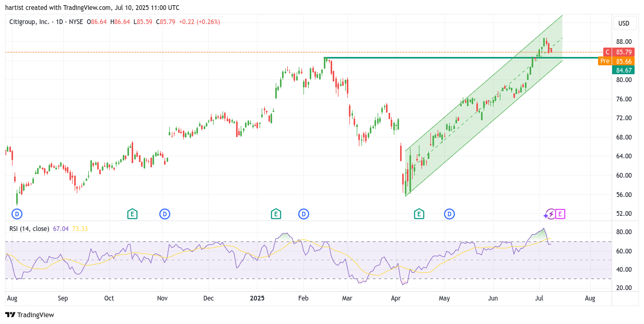This screenshot has height=324, width=644.
Task: Click the RSI value 67.04
Action: [x=61, y=229]
